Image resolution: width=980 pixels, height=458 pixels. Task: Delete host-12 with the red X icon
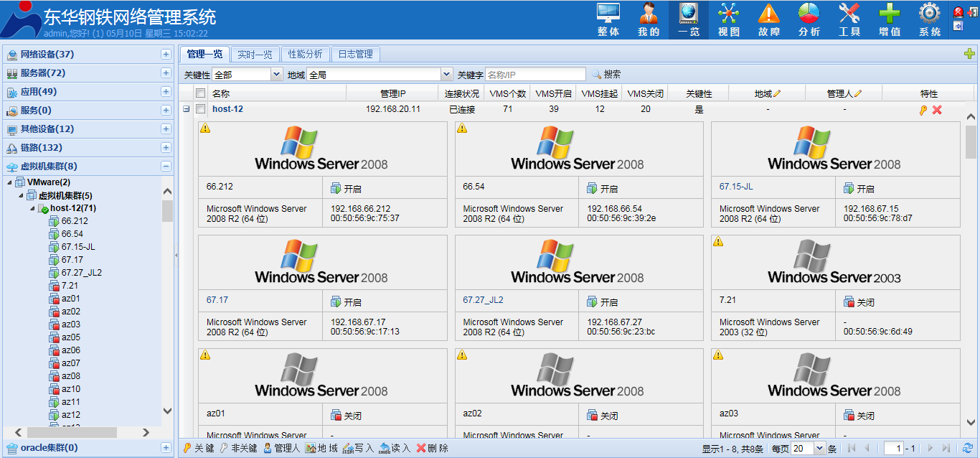tap(937, 110)
